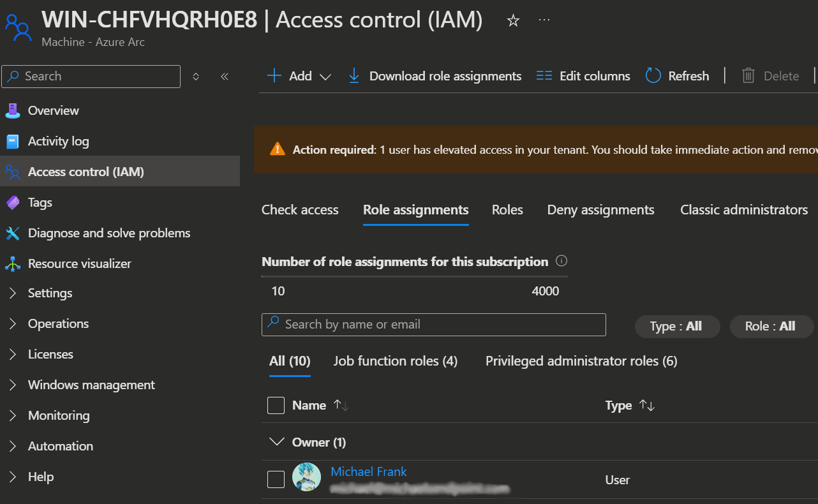Screen dimensions: 818x504
Task: Click the role assignments usage progress bar
Action: point(415,276)
